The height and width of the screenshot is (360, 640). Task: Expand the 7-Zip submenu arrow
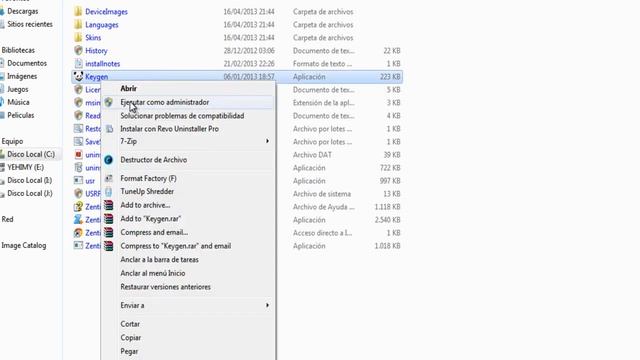[267, 141]
